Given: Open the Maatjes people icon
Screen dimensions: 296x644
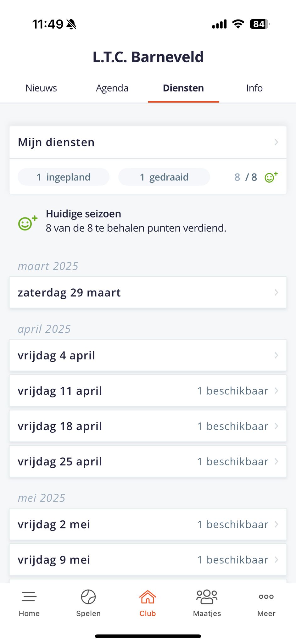Looking at the screenshot, I should pos(207,597).
